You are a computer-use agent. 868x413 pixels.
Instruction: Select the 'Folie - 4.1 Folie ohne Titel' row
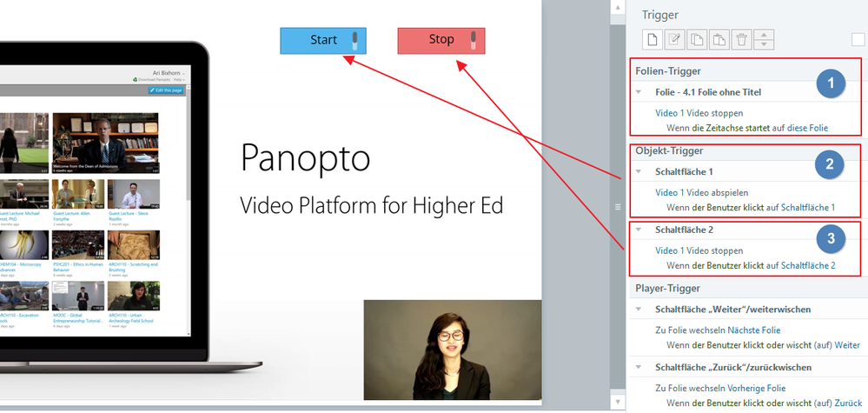coord(746,92)
